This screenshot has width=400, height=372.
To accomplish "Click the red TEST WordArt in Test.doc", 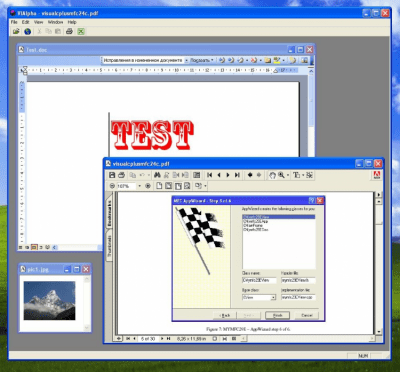I will click(x=152, y=135).
